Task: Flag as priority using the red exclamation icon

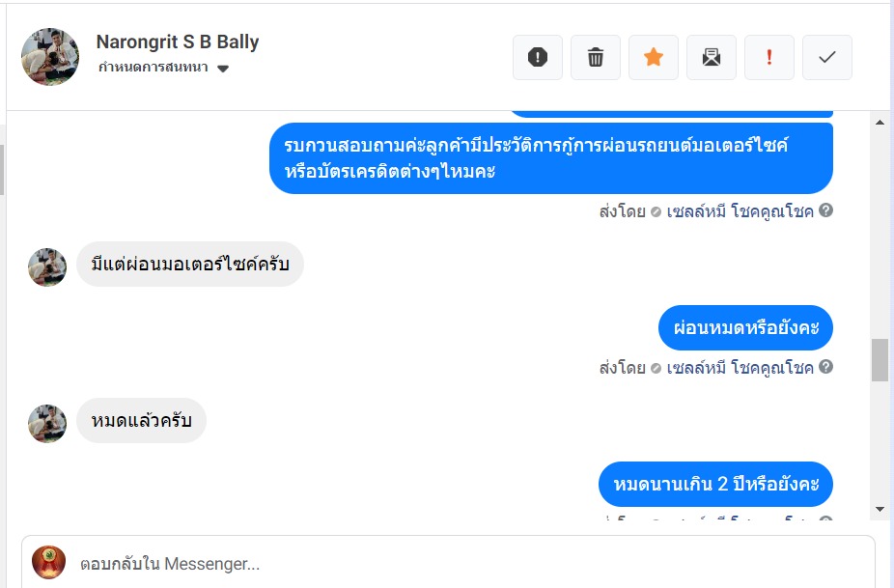Action: pos(769,58)
